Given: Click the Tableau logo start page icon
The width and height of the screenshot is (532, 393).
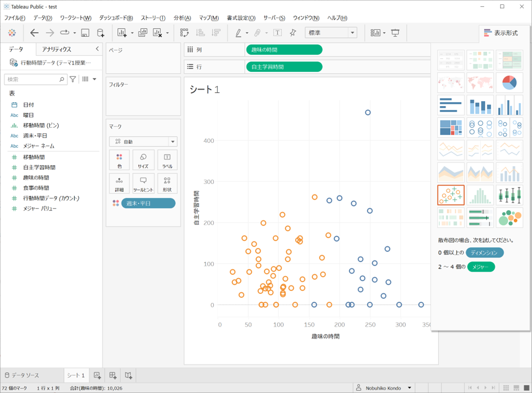Looking at the screenshot, I should point(12,33).
